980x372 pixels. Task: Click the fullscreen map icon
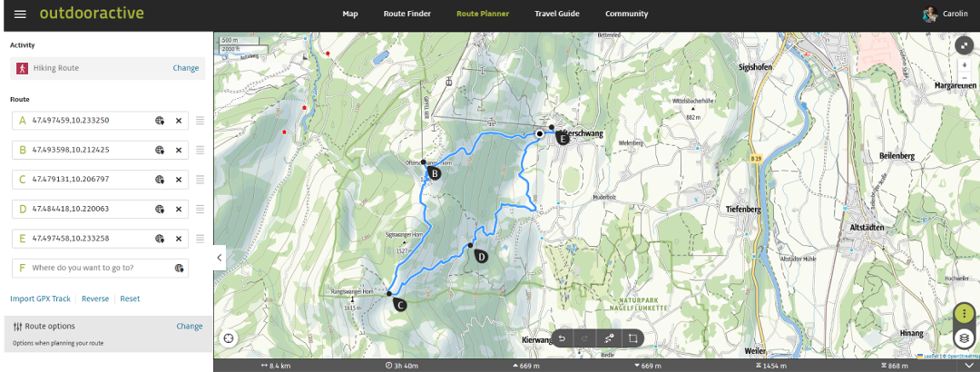click(965, 45)
